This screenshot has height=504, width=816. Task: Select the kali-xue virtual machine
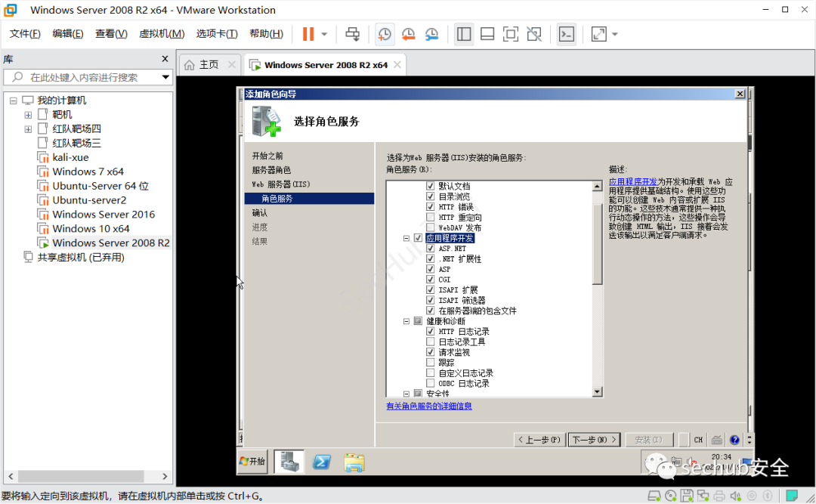pyautogui.click(x=70, y=157)
